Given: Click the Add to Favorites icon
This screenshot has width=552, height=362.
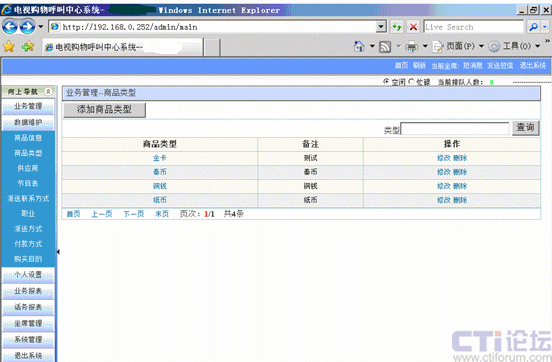Looking at the screenshot, I should pos(28,46).
